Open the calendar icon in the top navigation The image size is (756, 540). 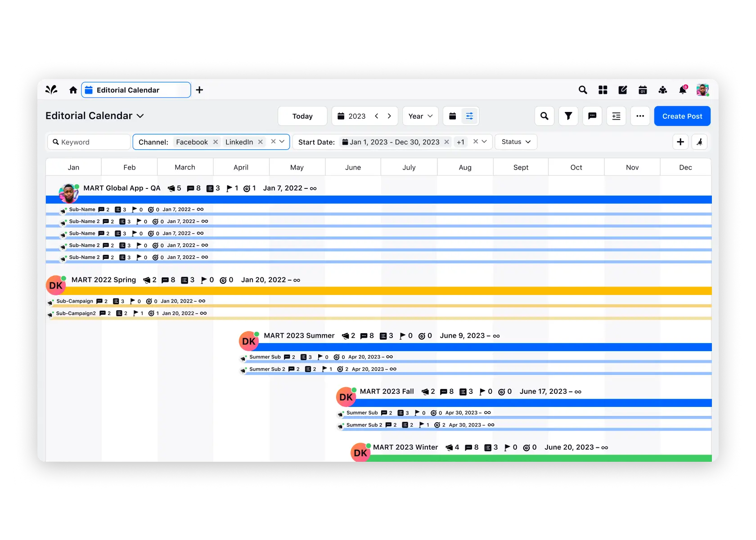point(643,90)
